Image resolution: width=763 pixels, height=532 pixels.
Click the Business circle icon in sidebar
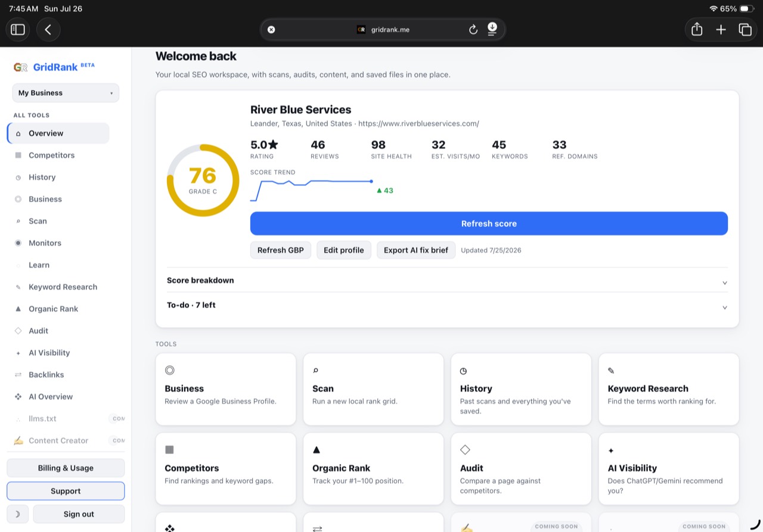[18, 199]
